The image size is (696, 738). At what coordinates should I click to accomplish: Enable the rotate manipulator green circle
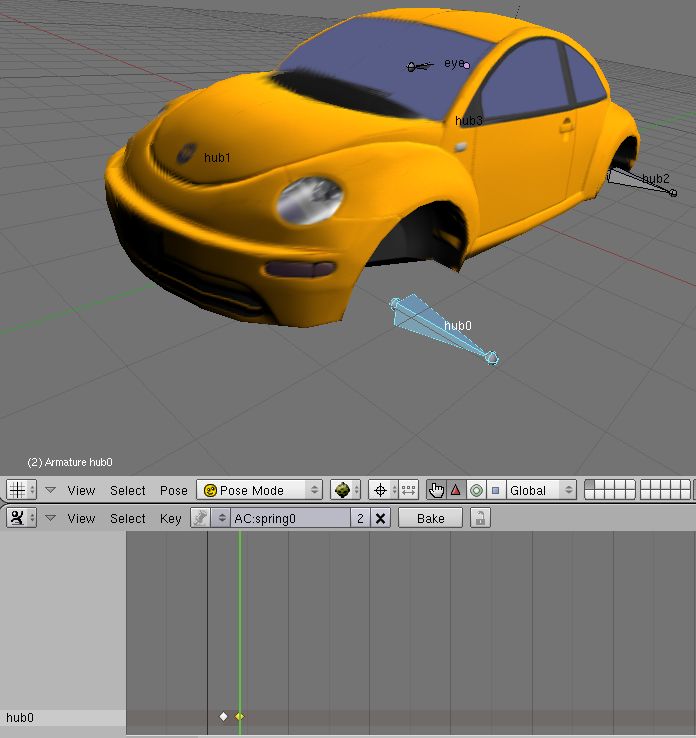tap(476, 490)
